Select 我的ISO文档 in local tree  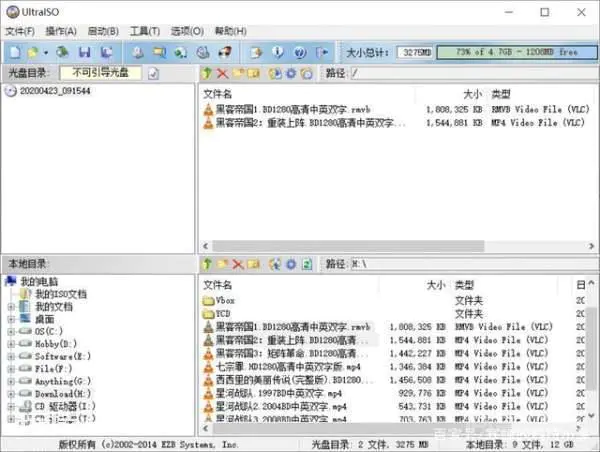pyautogui.click(x=61, y=294)
